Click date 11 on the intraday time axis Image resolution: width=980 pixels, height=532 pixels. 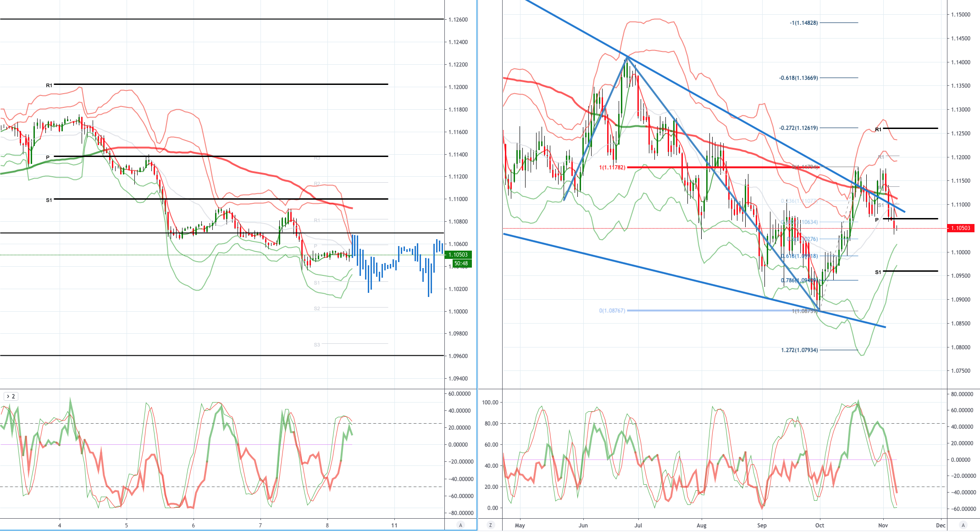[394, 525]
